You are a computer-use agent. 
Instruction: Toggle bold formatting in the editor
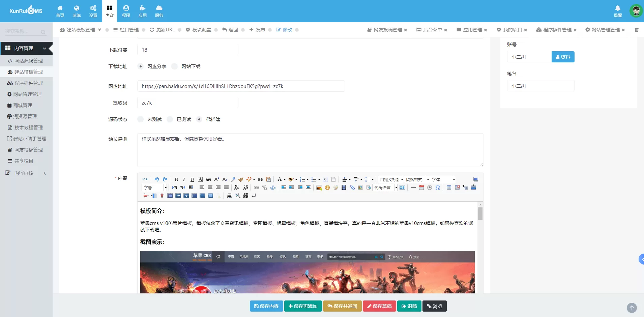click(176, 179)
